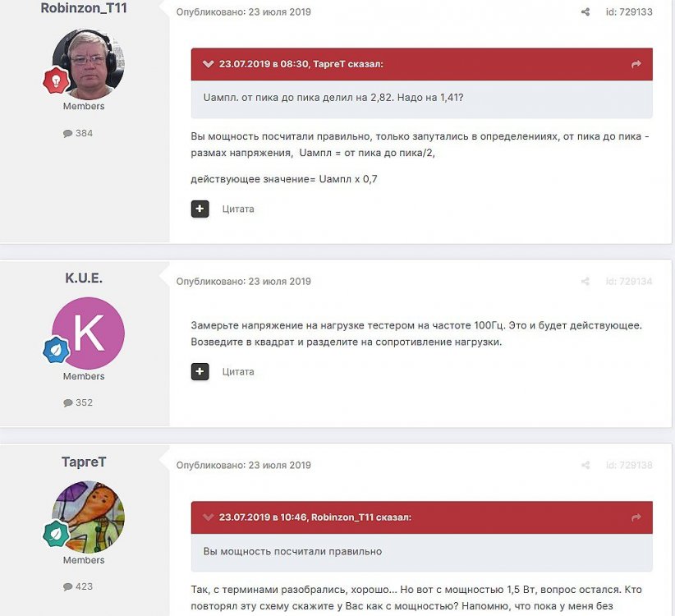This screenshot has width=675, height=616.
Task: Click Robinzon_T11 avatar photo
Action: [x=88, y=64]
